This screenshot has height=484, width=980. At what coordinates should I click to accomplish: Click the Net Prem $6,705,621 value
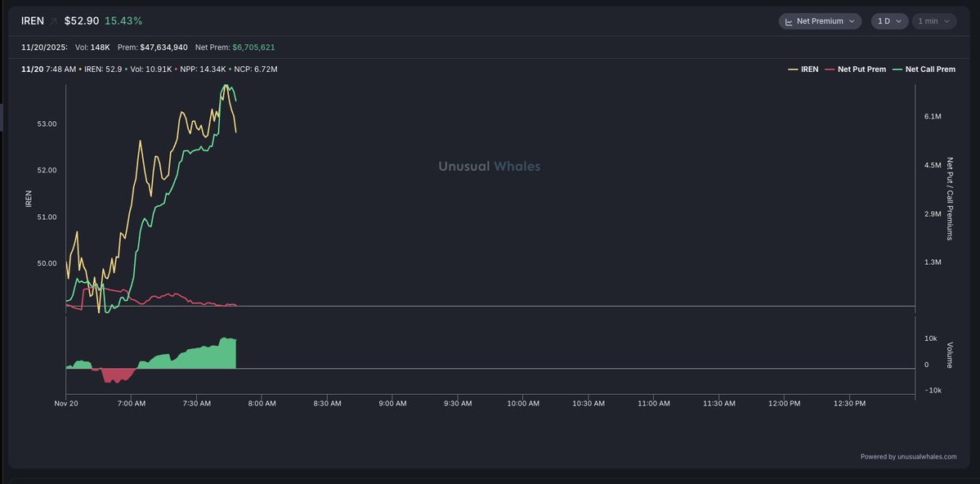click(x=253, y=47)
